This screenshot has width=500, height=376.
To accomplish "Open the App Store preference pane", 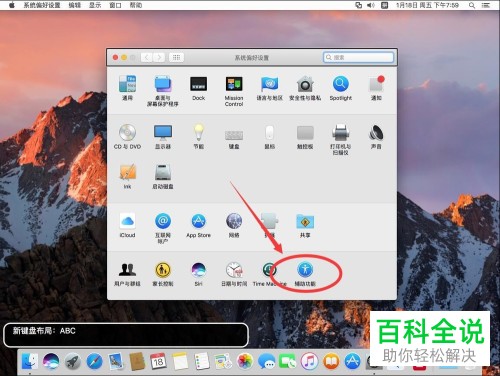I will click(198, 225).
